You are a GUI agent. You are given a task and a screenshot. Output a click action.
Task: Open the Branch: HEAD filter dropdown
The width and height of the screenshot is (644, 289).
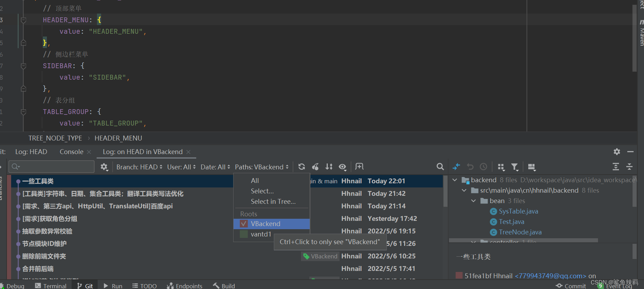tap(139, 167)
